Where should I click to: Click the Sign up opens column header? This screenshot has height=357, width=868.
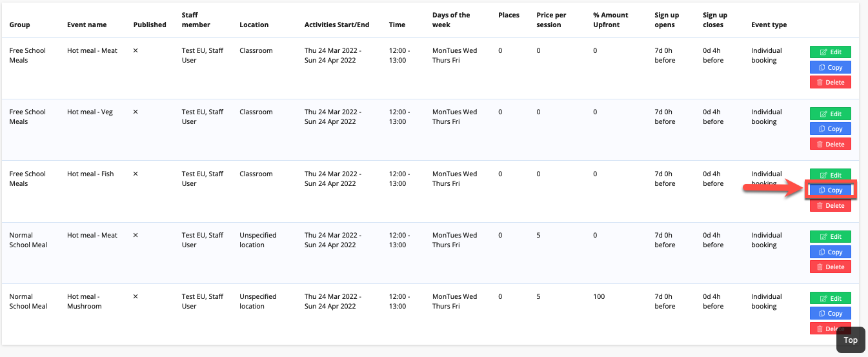667,20
